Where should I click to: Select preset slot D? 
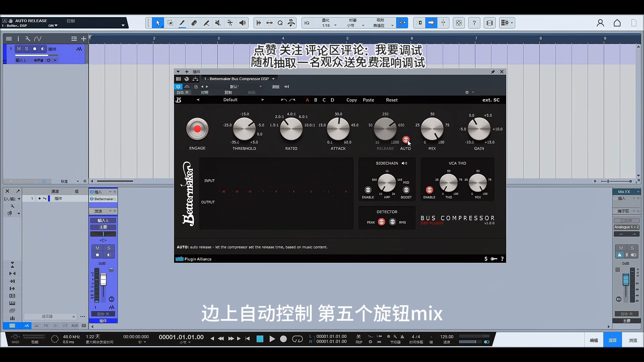point(332,100)
